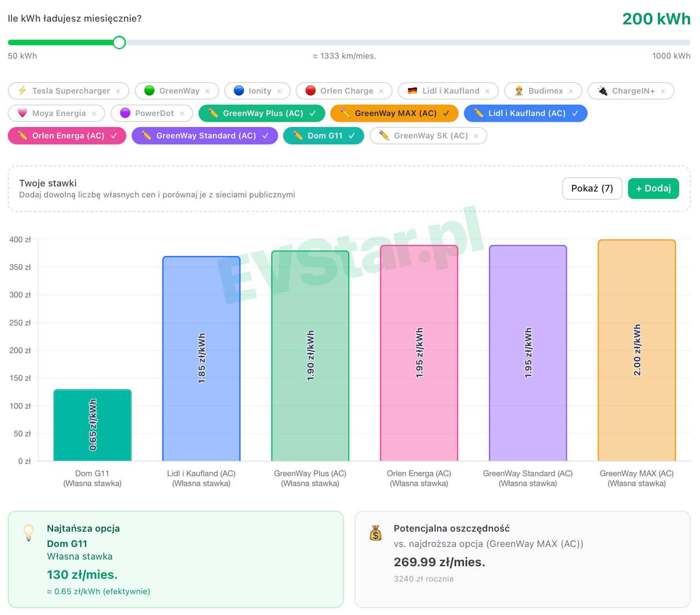Disable the GreenWay MAX (AC) chip via checkmark
The width and height of the screenshot is (700, 615).
[446, 113]
